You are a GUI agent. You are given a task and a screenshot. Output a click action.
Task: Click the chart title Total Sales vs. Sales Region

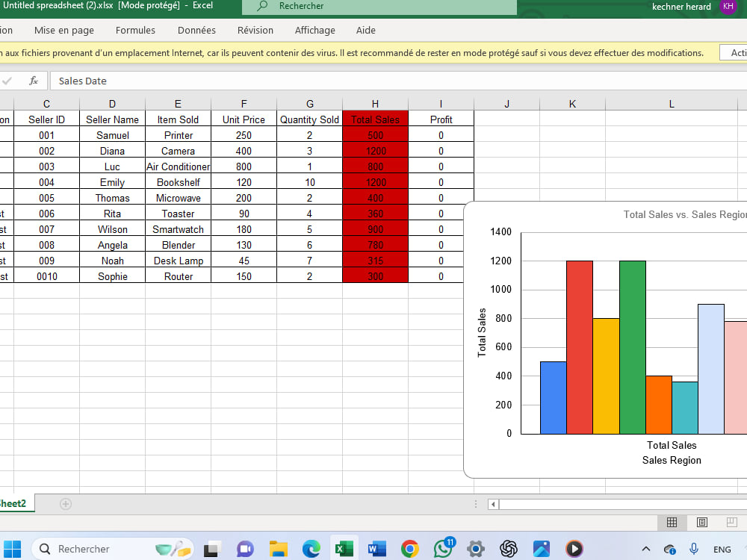pyautogui.click(x=685, y=214)
